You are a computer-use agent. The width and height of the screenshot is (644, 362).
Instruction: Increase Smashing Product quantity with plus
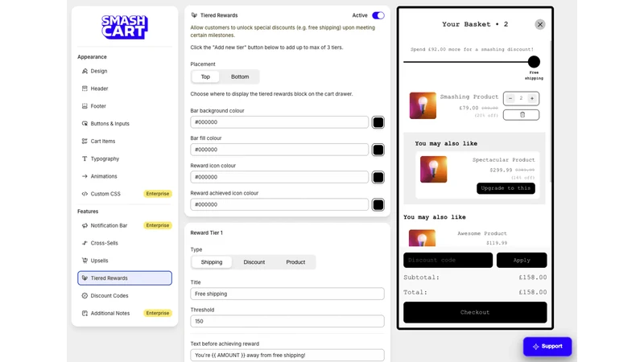(x=532, y=98)
